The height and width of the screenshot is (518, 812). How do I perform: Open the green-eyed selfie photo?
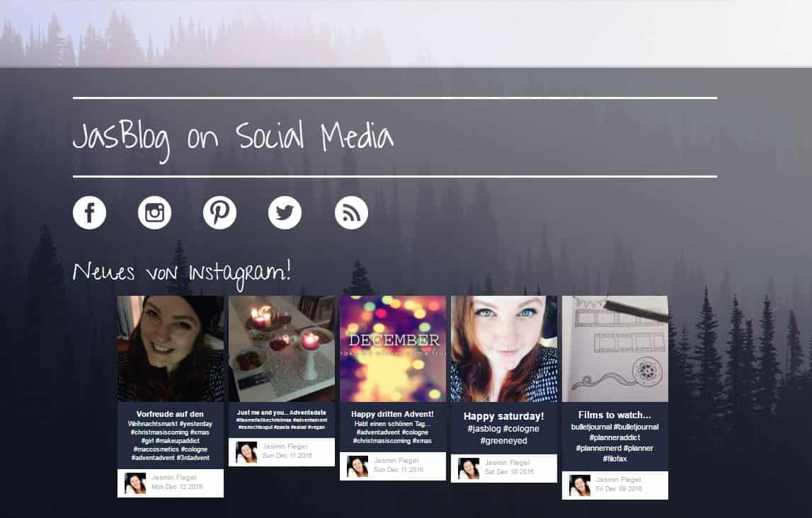click(504, 349)
